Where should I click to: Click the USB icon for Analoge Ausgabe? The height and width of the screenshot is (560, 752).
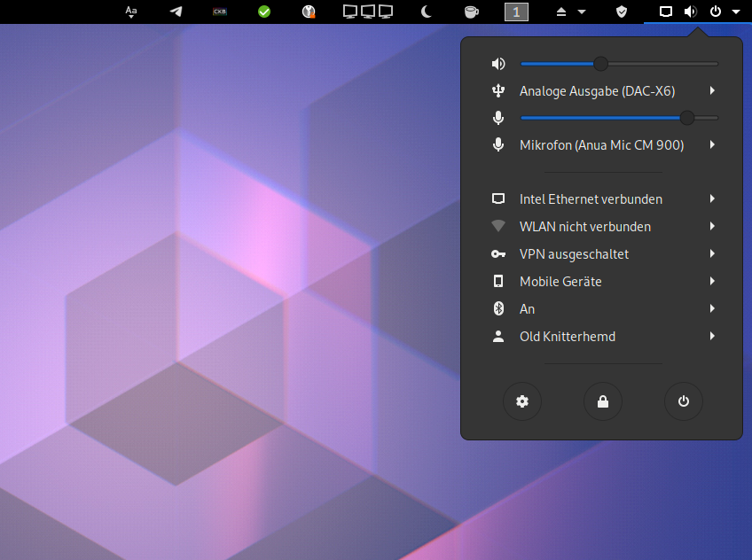point(498,91)
